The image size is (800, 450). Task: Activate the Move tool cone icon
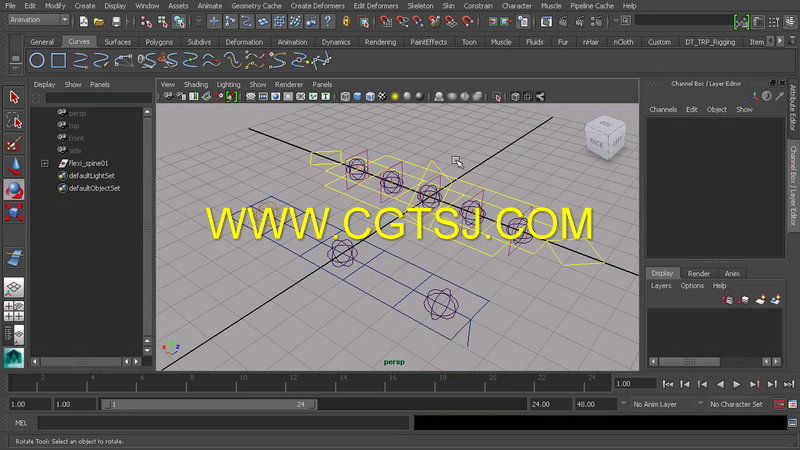pos(14,167)
